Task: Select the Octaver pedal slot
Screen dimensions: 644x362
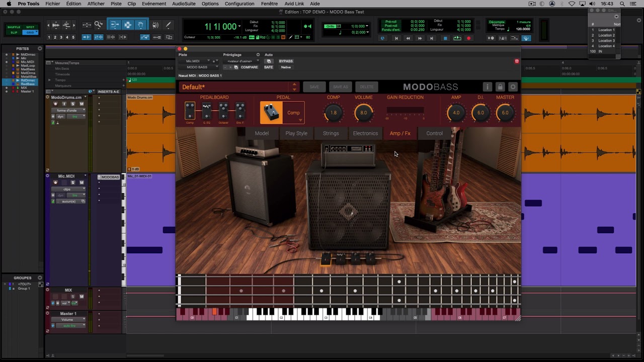Action: tap(223, 111)
